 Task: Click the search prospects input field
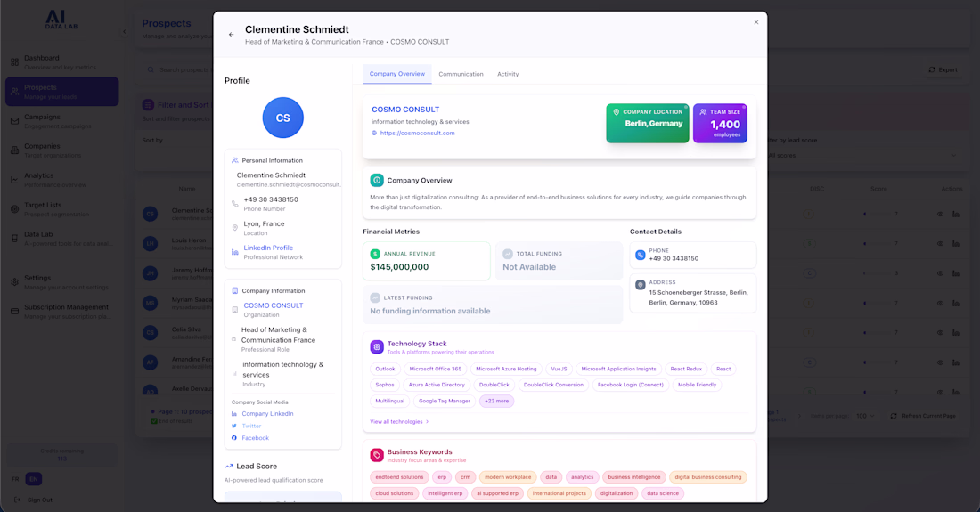tap(178, 70)
